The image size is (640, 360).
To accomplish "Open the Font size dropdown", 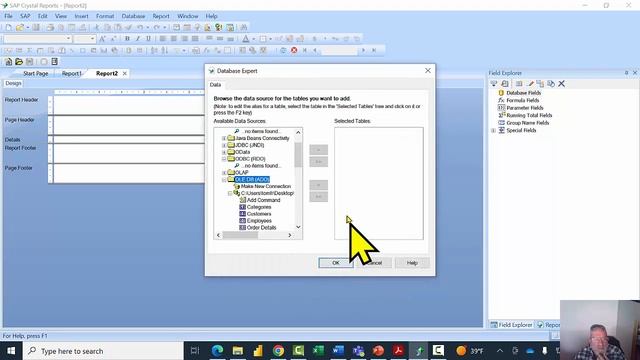I will point(93,39).
